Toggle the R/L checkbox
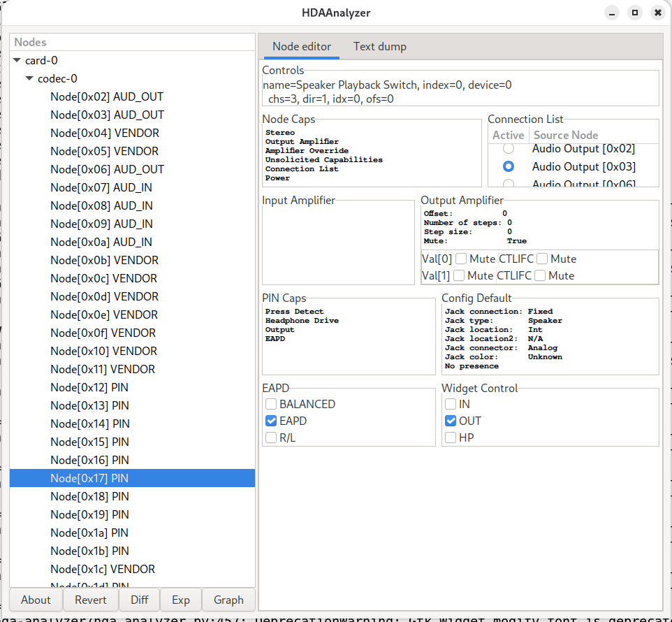 (x=271, y=437)
